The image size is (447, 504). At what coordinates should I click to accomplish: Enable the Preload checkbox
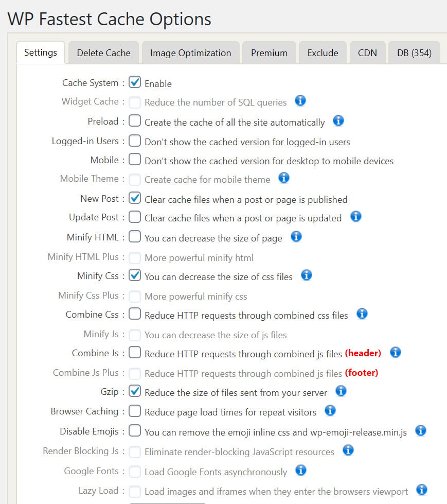(x=135, y=121)
